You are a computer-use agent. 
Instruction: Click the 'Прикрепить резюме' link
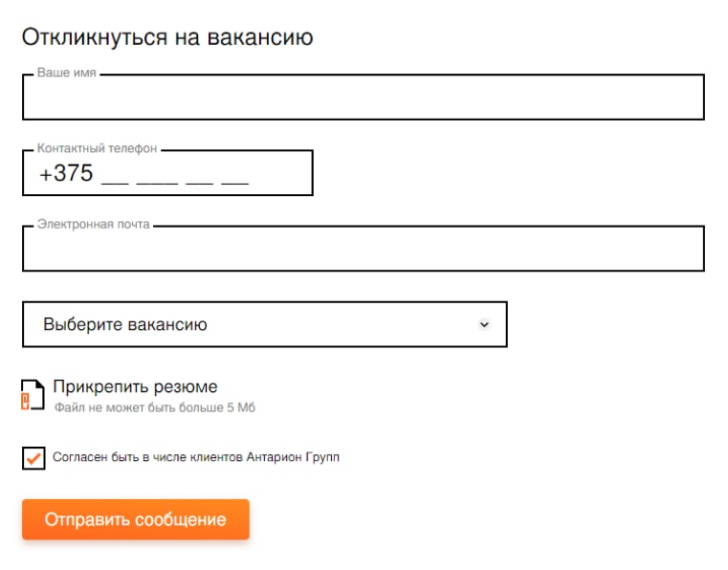click(135, 386)
